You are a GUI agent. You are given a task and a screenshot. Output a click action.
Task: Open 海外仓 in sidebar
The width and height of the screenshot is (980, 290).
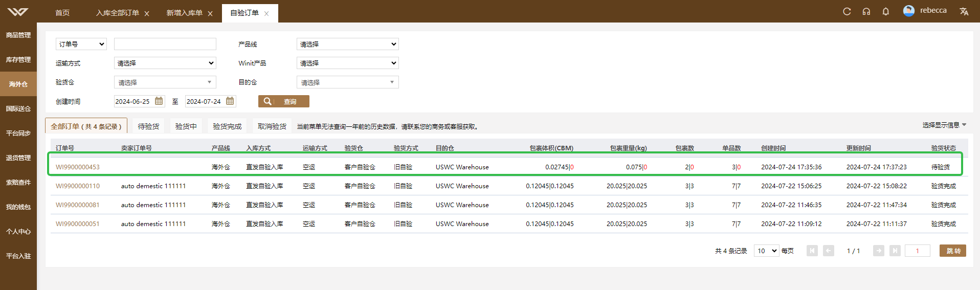pyautogui.click(x=18, y=84)
